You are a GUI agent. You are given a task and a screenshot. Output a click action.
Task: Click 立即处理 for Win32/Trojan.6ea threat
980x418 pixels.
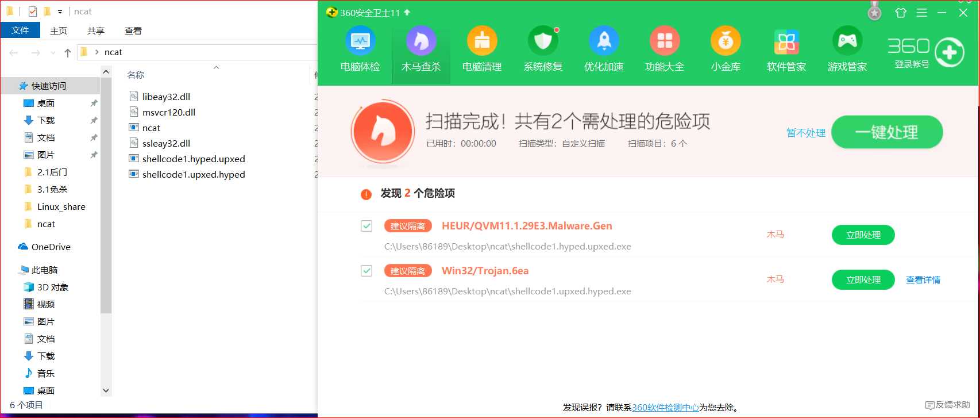point(863,279)
